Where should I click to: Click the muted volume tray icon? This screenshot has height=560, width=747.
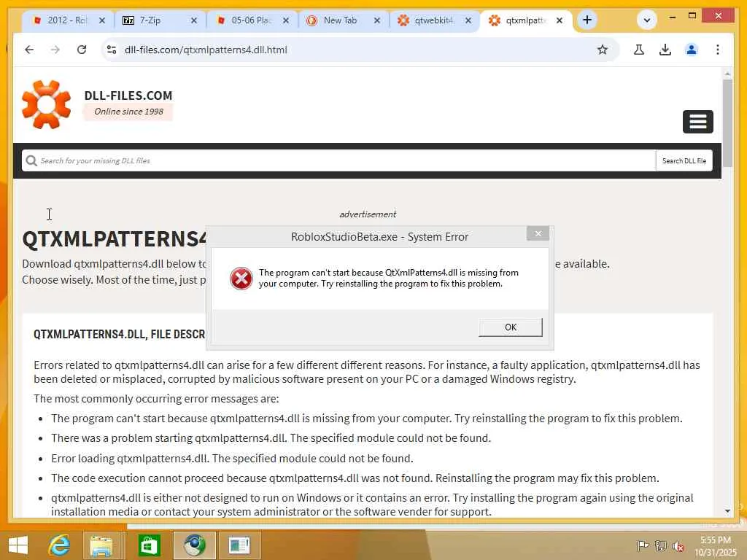click(x=678, y=546)
